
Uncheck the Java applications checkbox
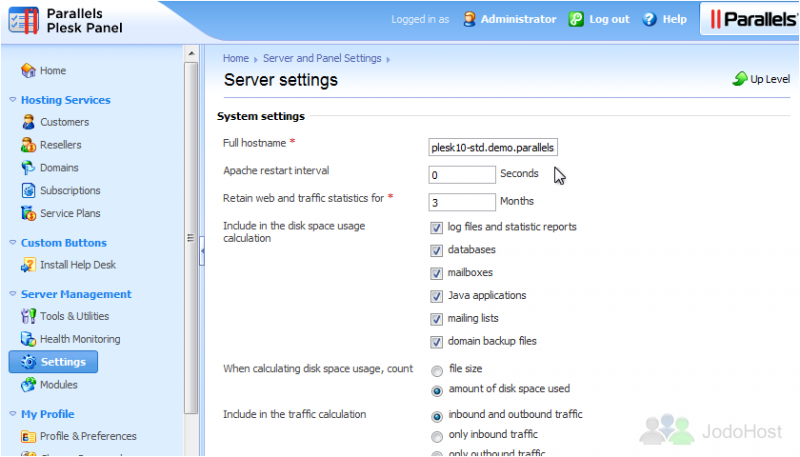click(436, 296)
